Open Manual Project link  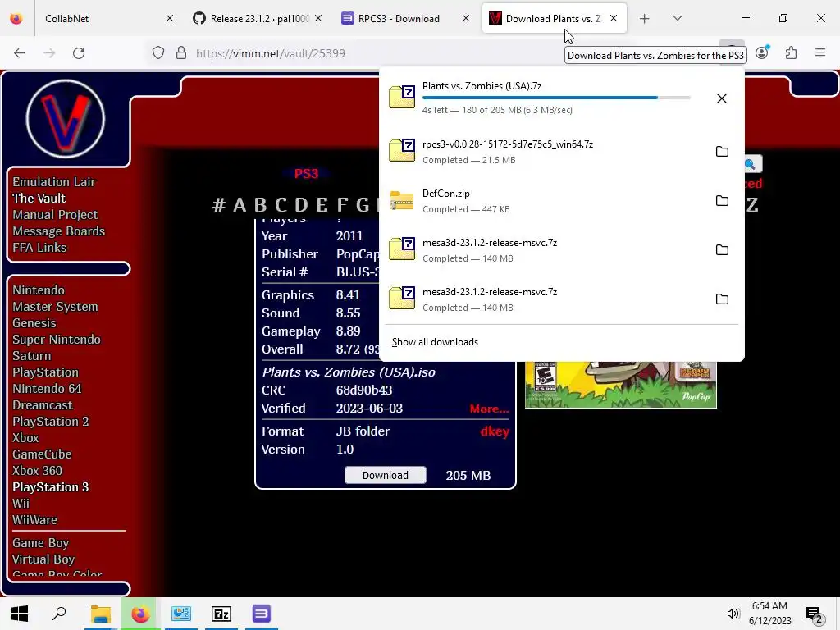point(55,215)
